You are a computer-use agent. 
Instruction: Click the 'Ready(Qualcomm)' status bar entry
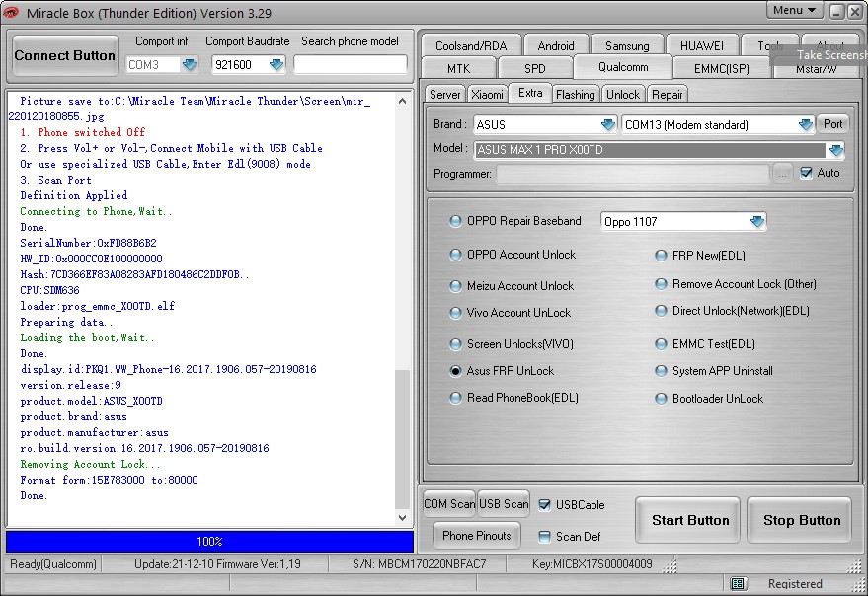[x=53, y=564]
